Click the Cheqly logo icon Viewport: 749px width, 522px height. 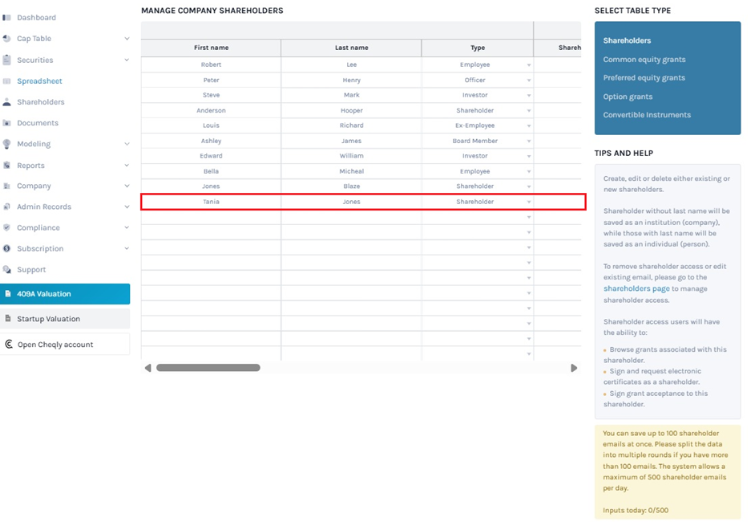pos(9,344)
